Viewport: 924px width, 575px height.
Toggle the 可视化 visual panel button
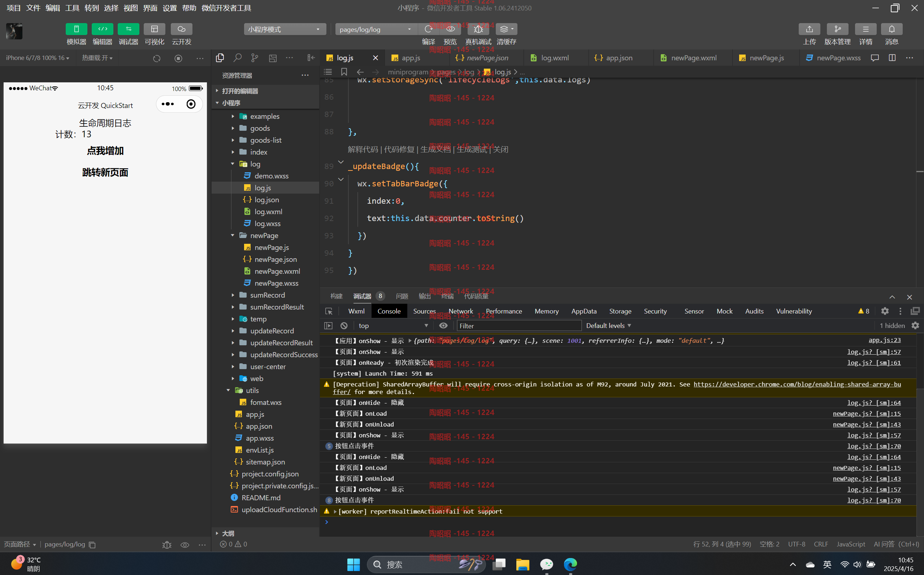[x=154, y=29]
